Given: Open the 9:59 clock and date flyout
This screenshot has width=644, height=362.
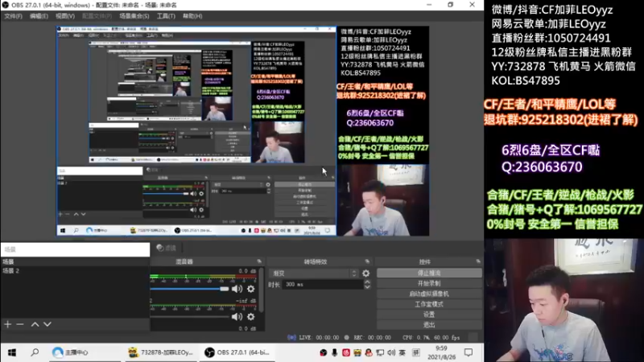Looking at the screenshot, I should [441, 352].
